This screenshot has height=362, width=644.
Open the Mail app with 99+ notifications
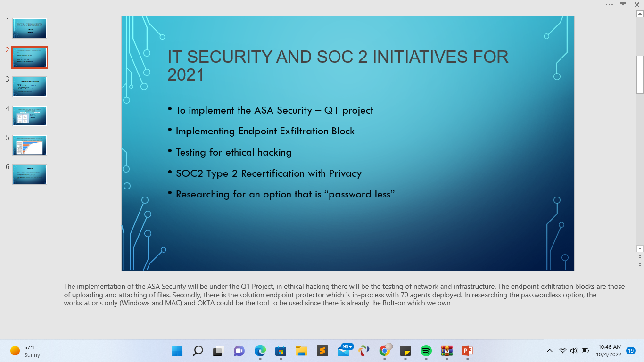coord(344,351)
